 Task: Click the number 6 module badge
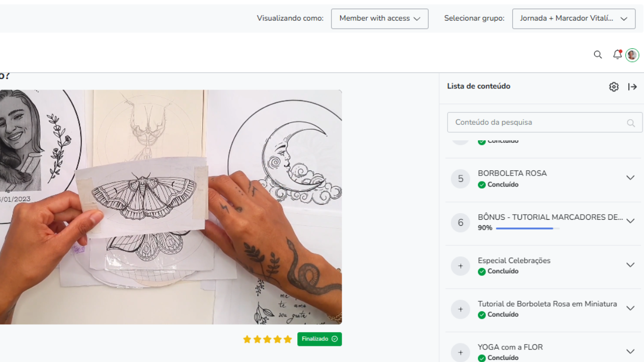pyautogui.click(x=460, y=222)
